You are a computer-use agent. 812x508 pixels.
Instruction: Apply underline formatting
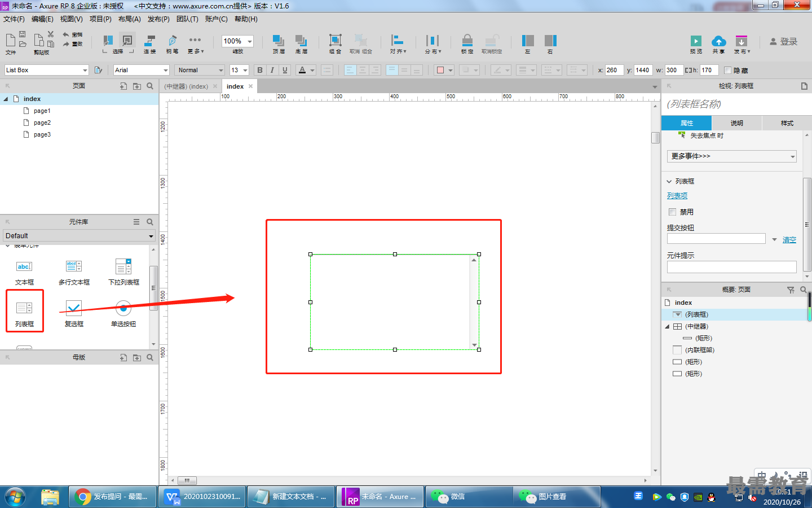(x=285, y=70)
